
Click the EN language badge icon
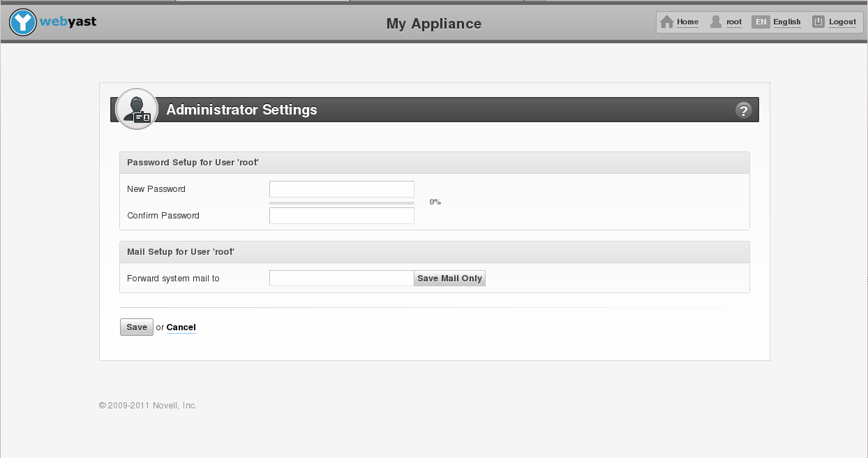761,22
